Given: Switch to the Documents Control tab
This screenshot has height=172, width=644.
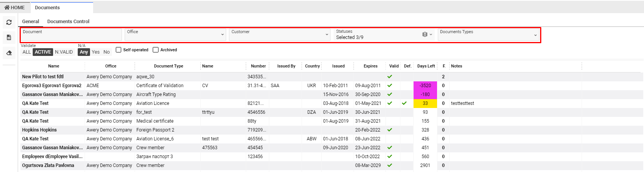Looking at the screenshot, I should pyautogui.click(x=68, y=22).
